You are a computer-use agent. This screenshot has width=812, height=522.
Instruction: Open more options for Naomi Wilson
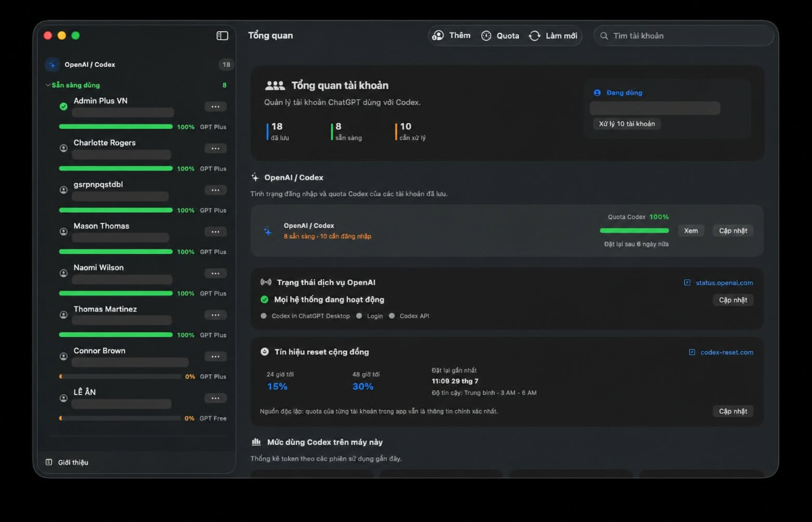pyautogui.click(x=215, y=274)
